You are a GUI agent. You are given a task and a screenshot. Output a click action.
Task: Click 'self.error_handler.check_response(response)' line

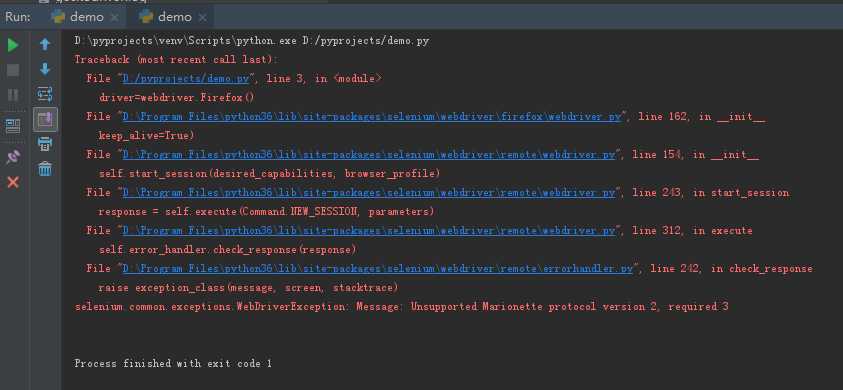coord(227,250)
